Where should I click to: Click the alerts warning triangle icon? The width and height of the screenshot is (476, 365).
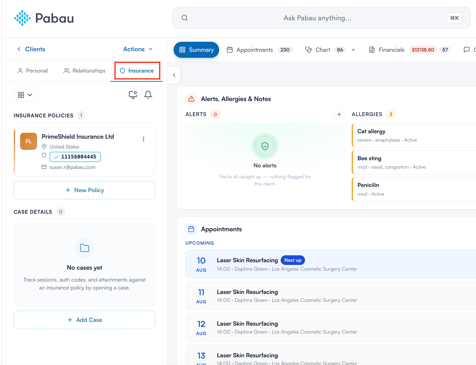pyautogui.click(x=191, y=99)
